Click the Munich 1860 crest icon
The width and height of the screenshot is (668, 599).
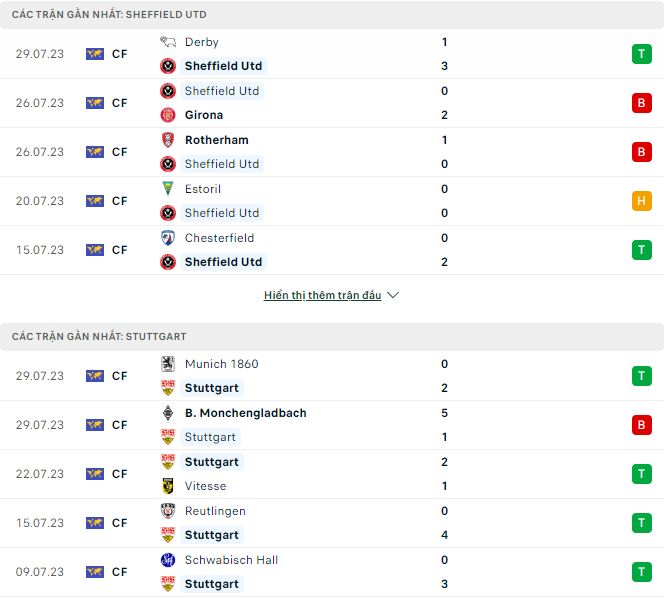coord(168,364)
